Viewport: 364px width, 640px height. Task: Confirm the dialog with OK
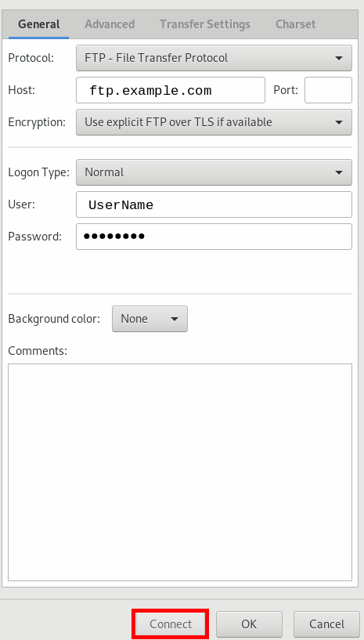[249, 624]
